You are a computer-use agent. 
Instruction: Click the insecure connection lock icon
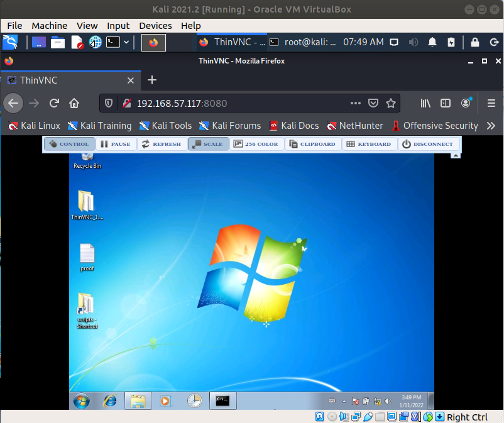pos(127,103)
